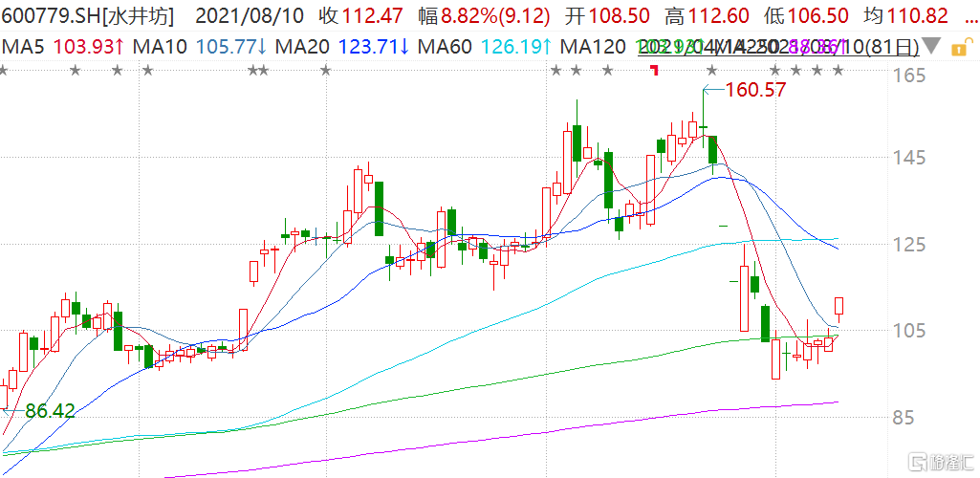Click the underlined date range ending (81日)
Screen dimensions: 980x478
pyautogui.click(x=778, y=46)
